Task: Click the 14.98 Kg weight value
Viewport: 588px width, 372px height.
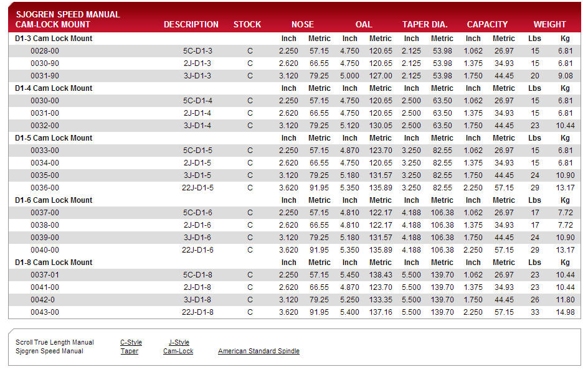Action: (x=565, y=312)
